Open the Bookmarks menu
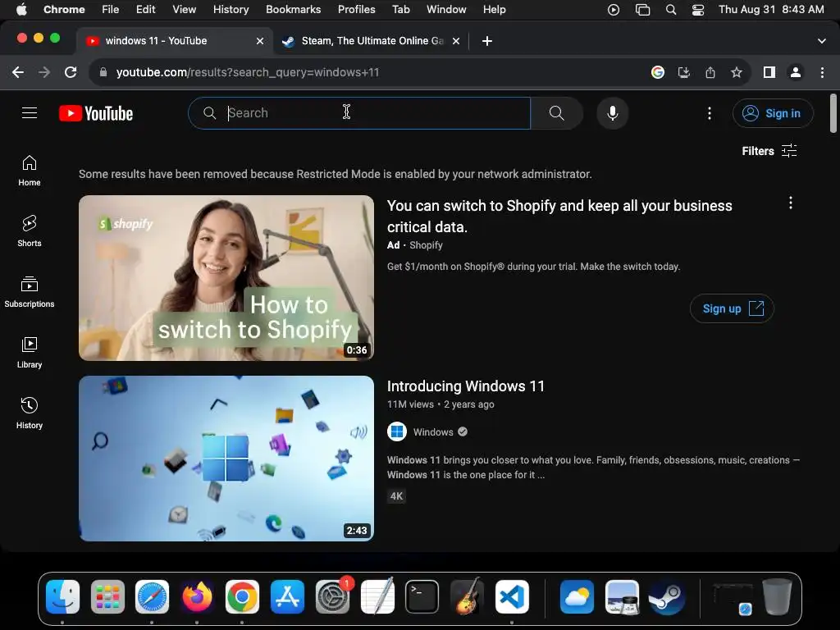 coord(293,10)
